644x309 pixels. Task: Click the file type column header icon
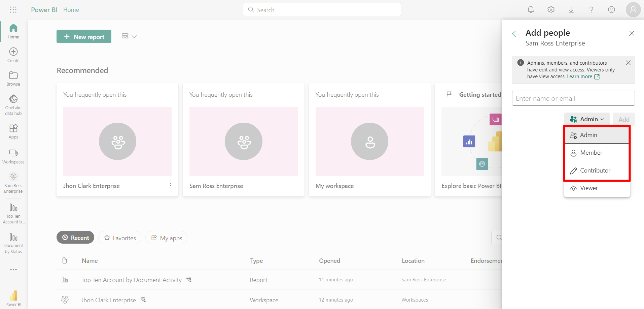(65, 260)
